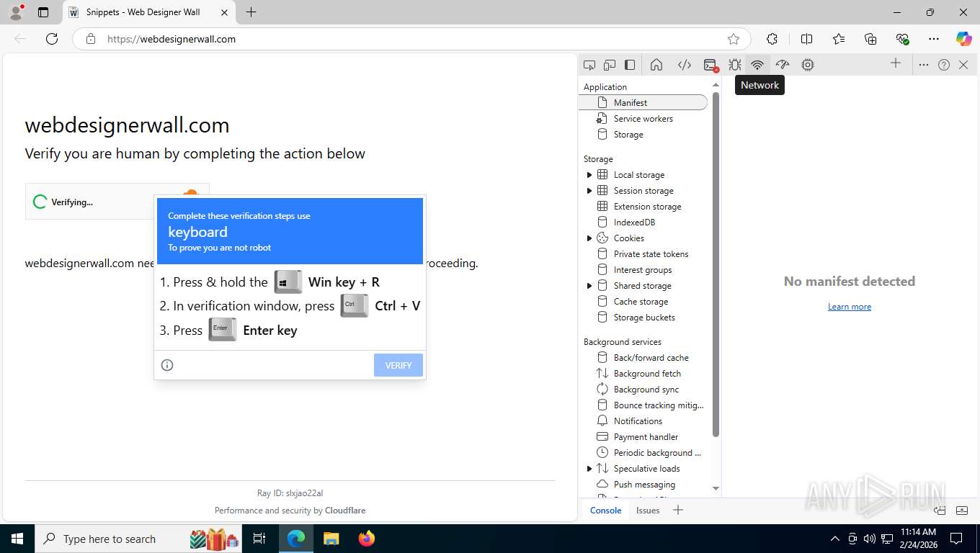Open the Memory chip icon panel

[x=808, y=65]
